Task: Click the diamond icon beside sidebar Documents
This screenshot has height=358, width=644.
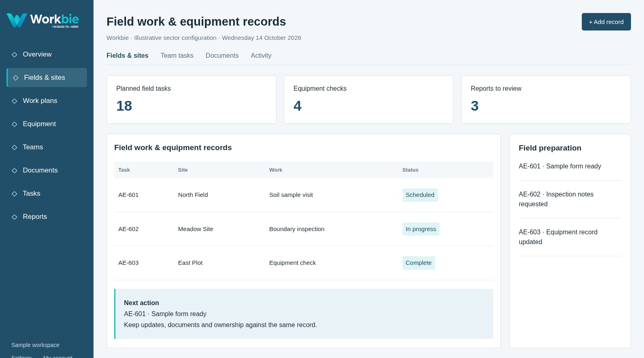Action: pyautogui.click(x=15, y=170)
